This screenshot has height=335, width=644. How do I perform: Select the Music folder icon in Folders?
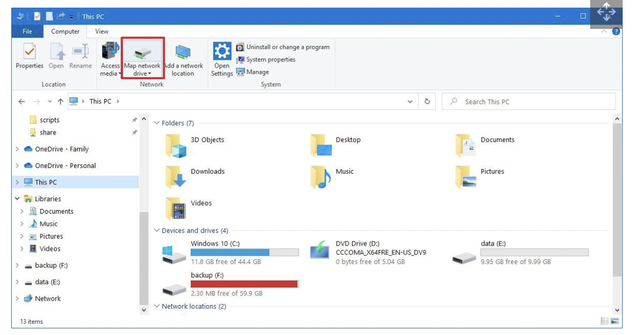pos(321,178)
